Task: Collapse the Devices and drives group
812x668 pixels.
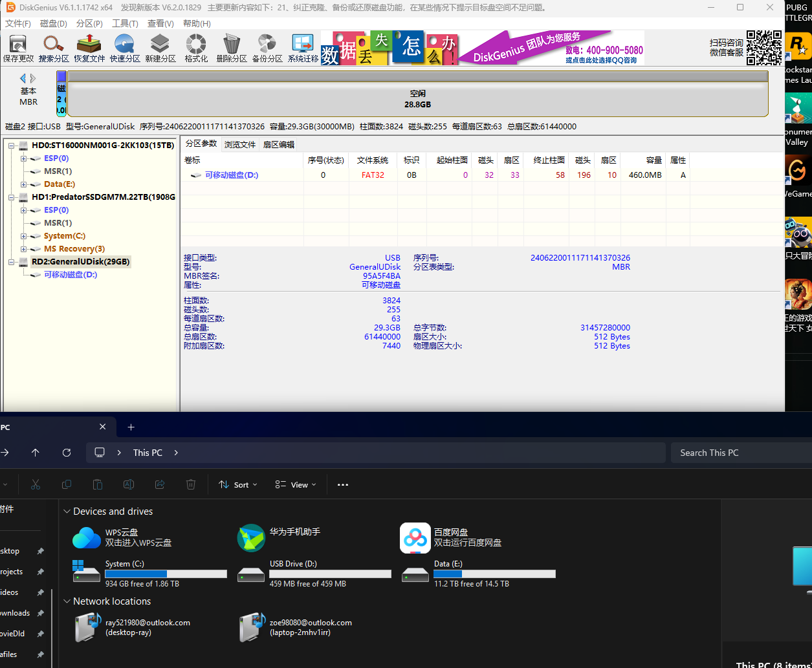Action: point(67,512)
